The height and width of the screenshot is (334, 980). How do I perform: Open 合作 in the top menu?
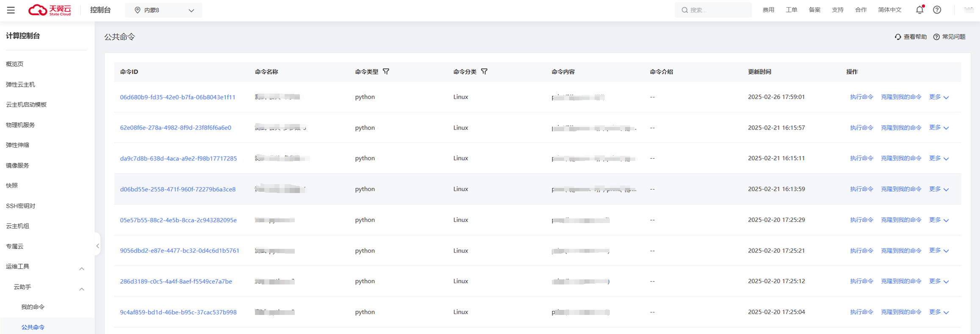[x=861, y=10]
